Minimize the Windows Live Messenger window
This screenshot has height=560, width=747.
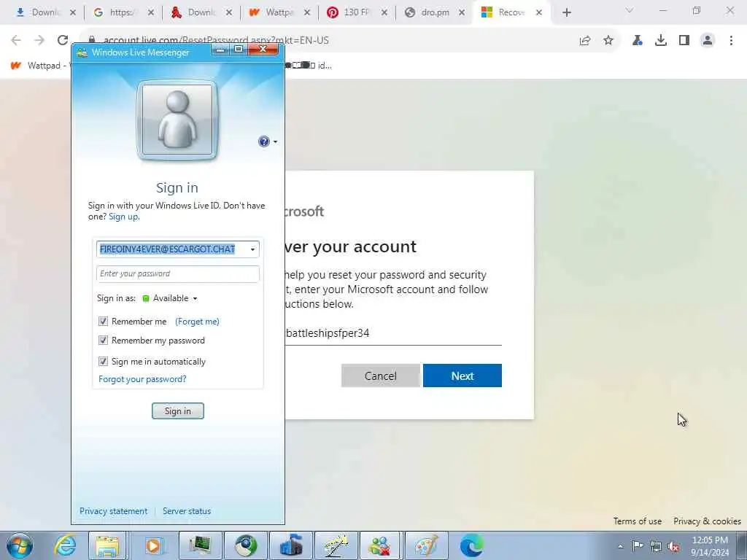tap(220, 50)
